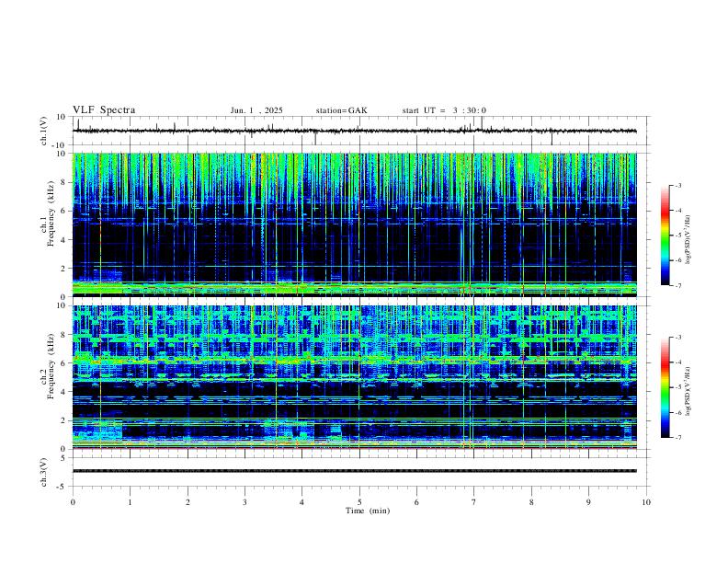Click the "-3" tick on upper color bar
Screen dimensions: 728x563
678,185
